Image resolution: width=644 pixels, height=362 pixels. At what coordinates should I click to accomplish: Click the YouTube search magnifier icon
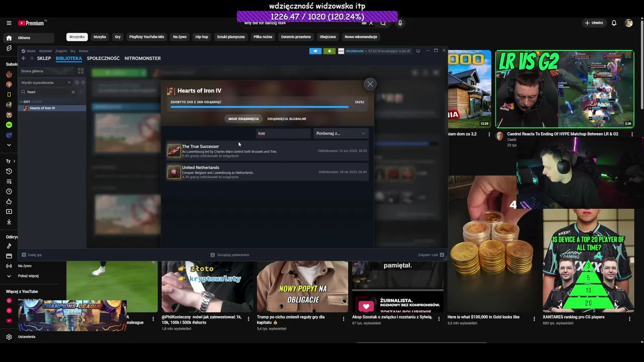click(x=383, y=23)
